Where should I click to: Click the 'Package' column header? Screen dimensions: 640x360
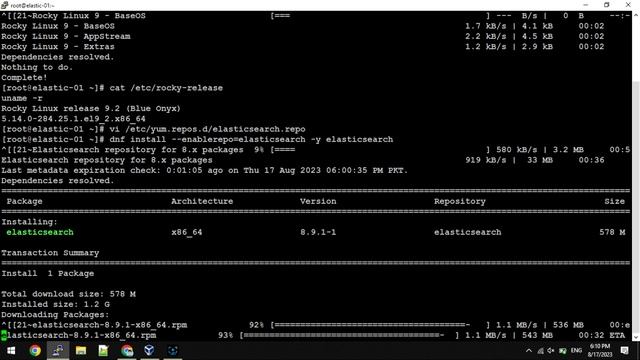pos(24,201)
